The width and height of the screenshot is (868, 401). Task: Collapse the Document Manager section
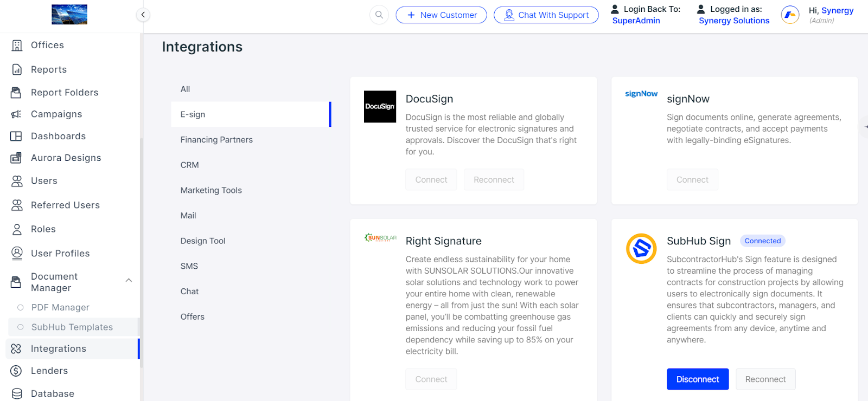[129, 281]
